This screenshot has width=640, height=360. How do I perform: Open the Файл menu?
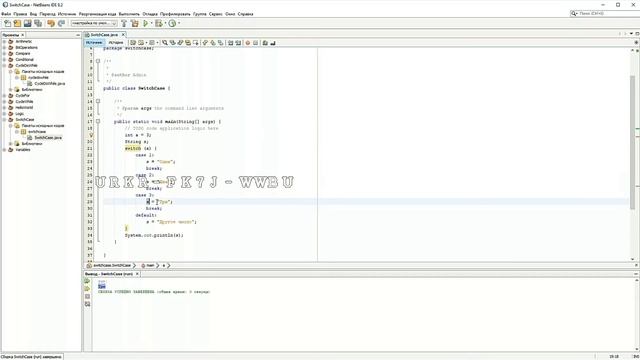(6, 14)
